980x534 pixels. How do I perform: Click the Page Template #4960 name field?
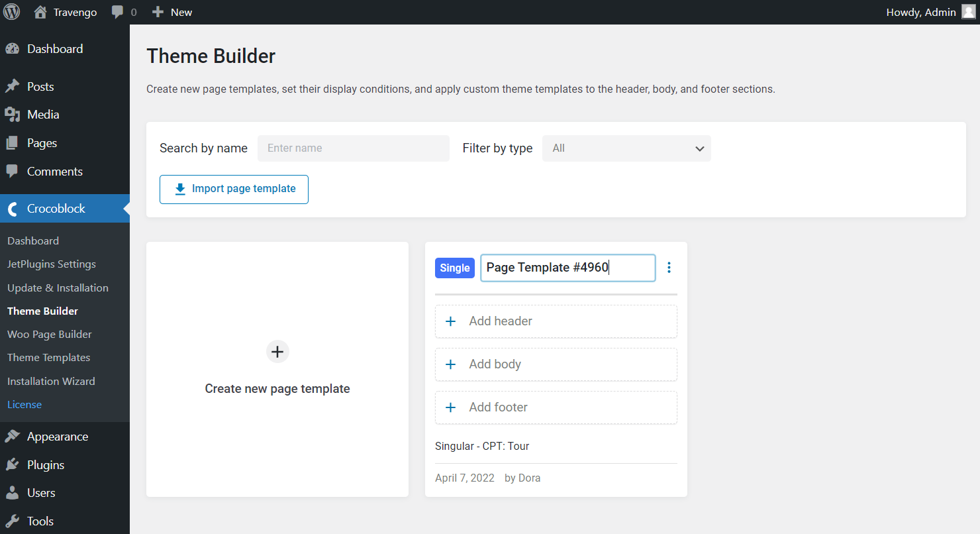[568, 268]
